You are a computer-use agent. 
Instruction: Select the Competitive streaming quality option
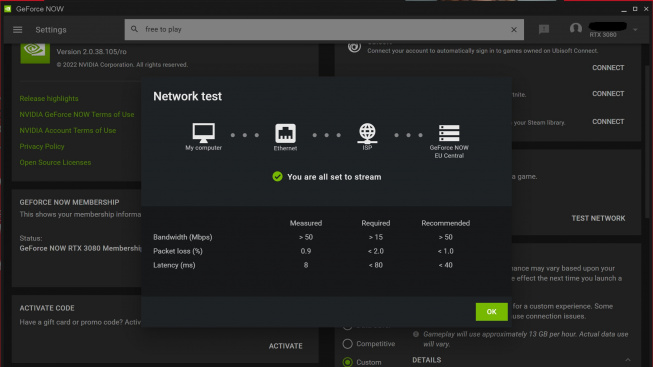347,344
